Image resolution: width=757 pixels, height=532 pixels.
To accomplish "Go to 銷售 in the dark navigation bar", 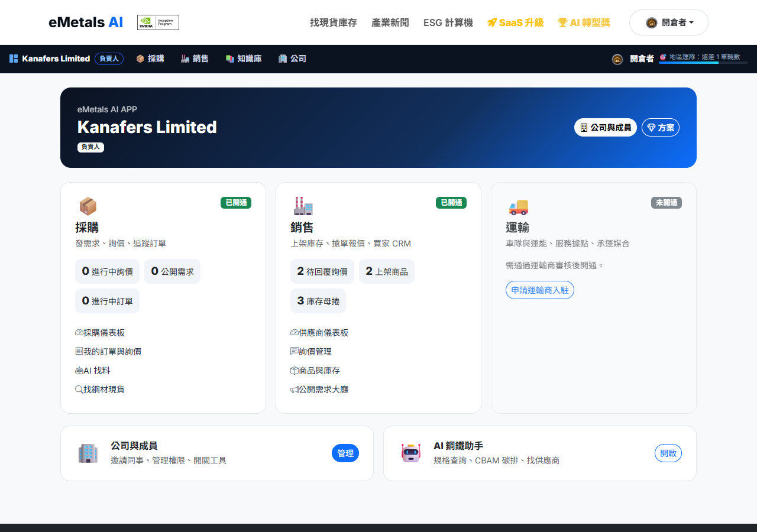I will point(195,59).
